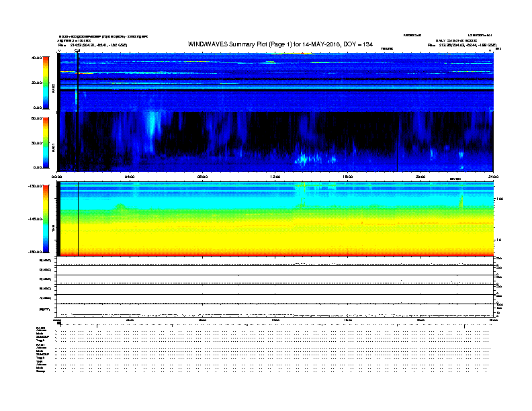Viewport: 532px width, 411px height.
Task: Click the RAD1 axis label beside second spectrogram
Action: 54,148
